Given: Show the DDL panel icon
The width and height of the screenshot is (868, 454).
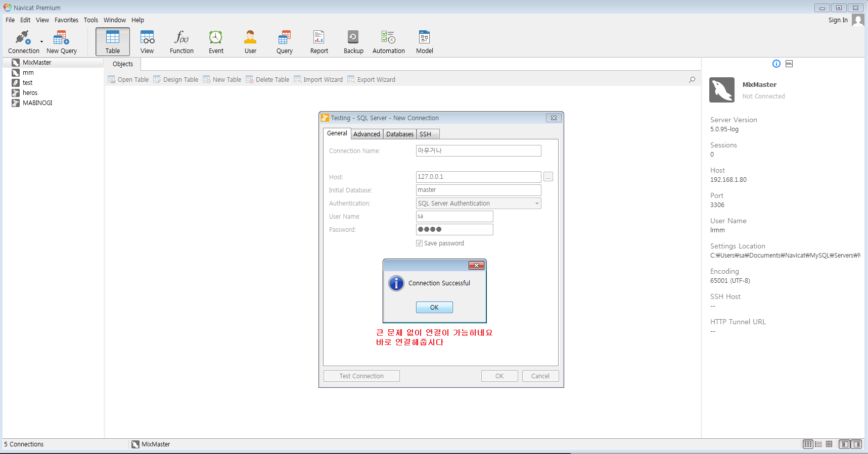Looking at the screenshot, I should click(789, 64).
